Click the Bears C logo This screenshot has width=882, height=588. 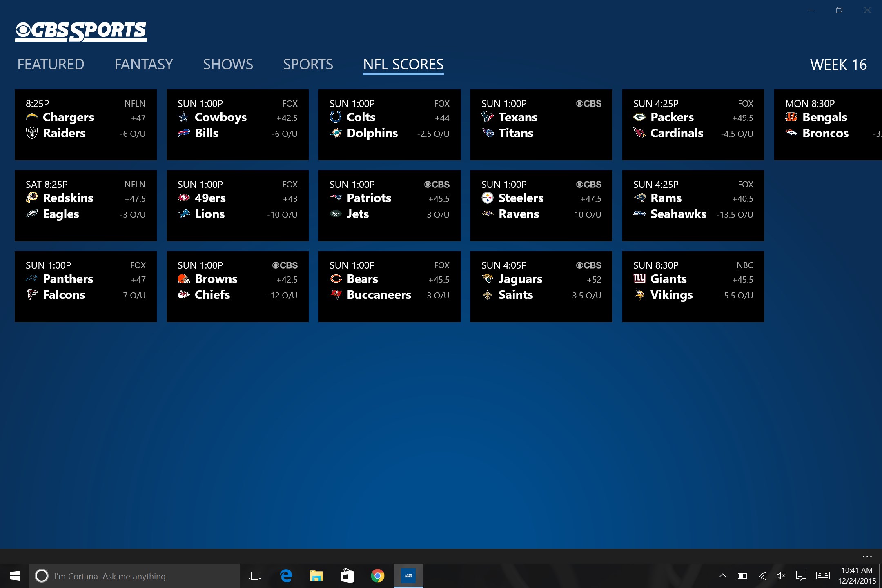click(336, 279)
